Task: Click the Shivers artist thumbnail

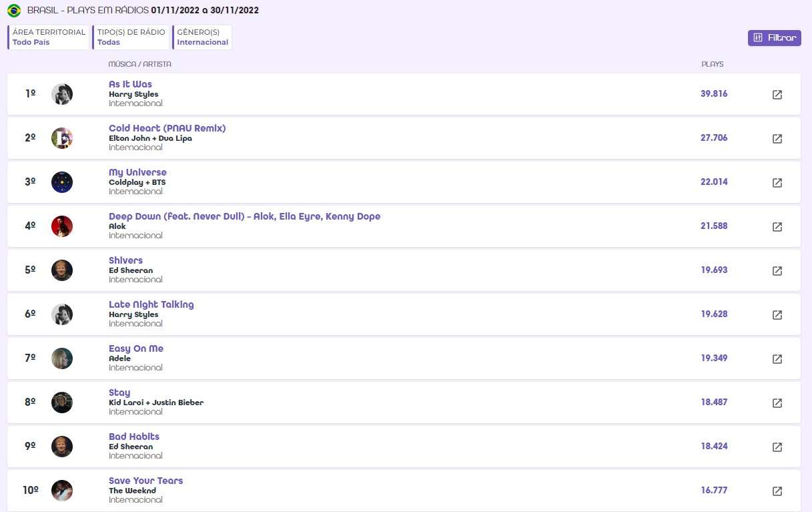Action: point(62,270)
